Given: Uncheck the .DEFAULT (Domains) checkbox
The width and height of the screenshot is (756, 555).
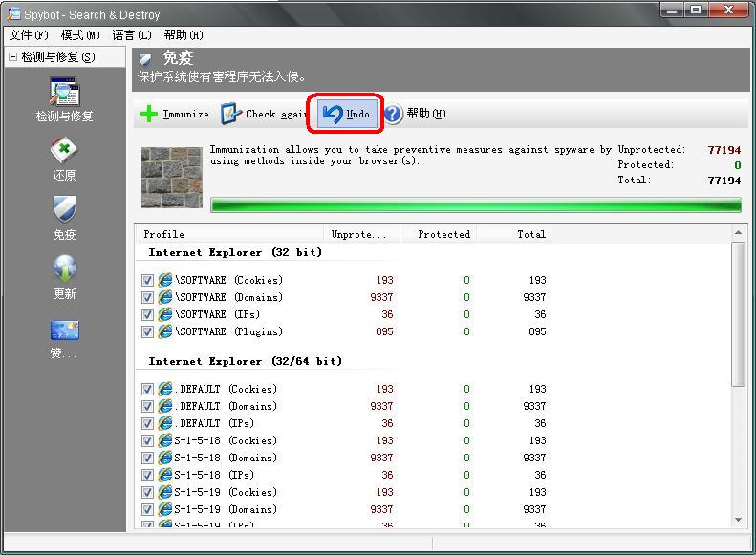Looking at the screenshot, I should [147, 407].
